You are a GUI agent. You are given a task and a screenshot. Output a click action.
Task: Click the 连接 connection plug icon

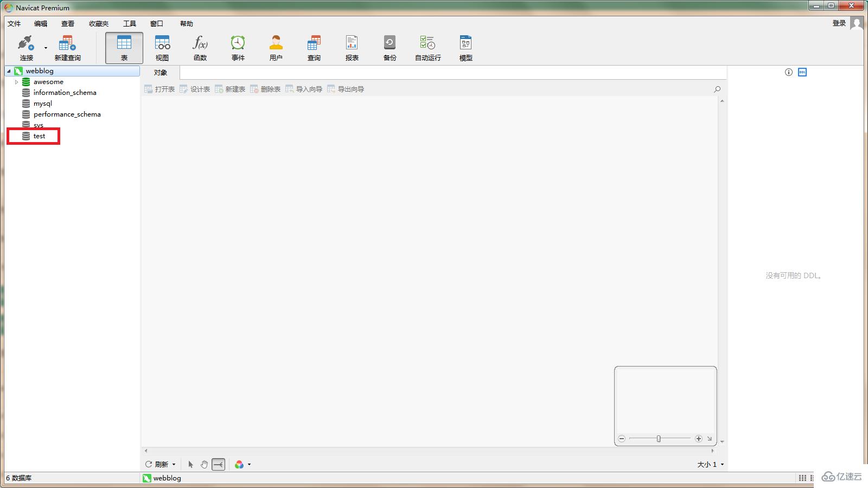tap(25, 43)
